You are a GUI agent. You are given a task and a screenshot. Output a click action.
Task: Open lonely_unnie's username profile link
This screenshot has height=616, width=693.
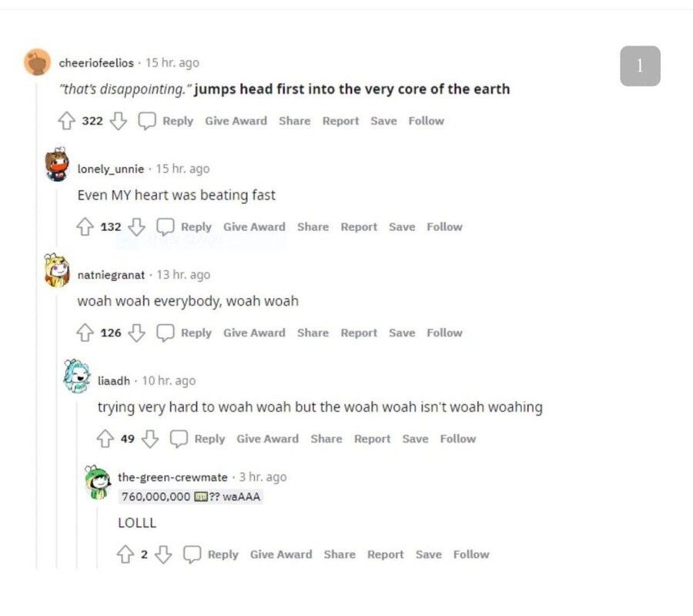110,169
